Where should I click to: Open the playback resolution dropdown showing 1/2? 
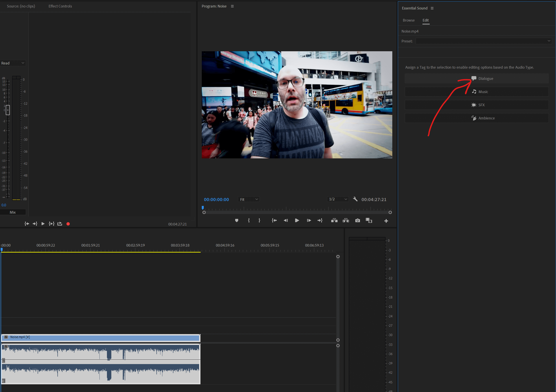338,199
